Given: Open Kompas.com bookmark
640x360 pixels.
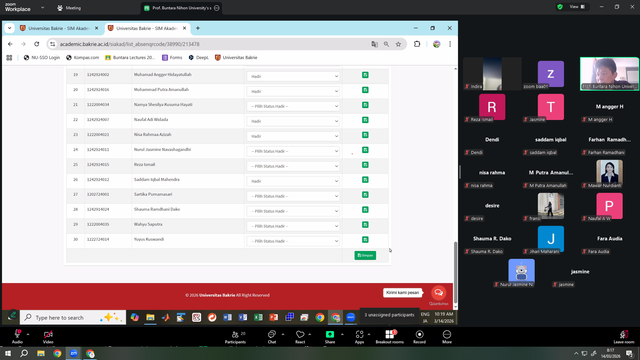Looking at the screenshot, I should (82, 58).
